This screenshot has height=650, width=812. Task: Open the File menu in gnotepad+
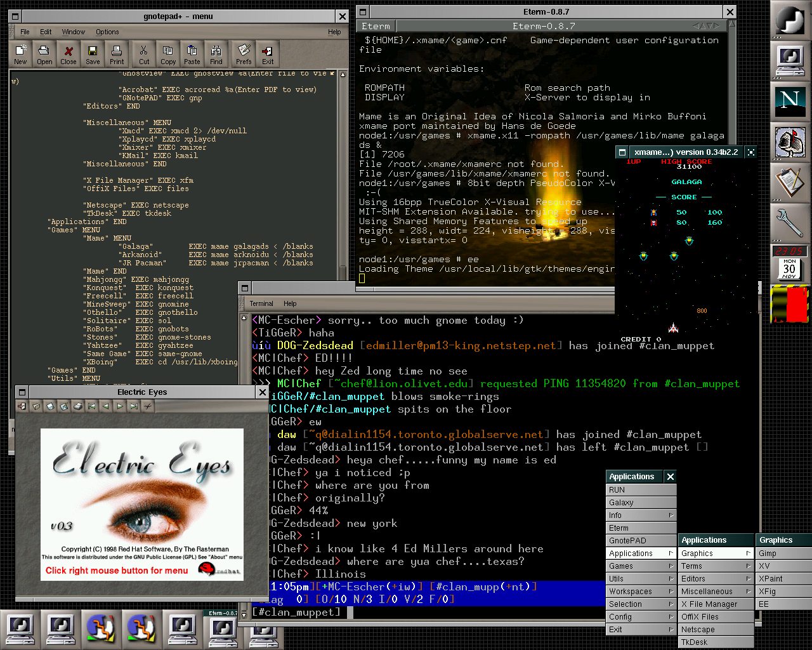(x=25, y=32)
